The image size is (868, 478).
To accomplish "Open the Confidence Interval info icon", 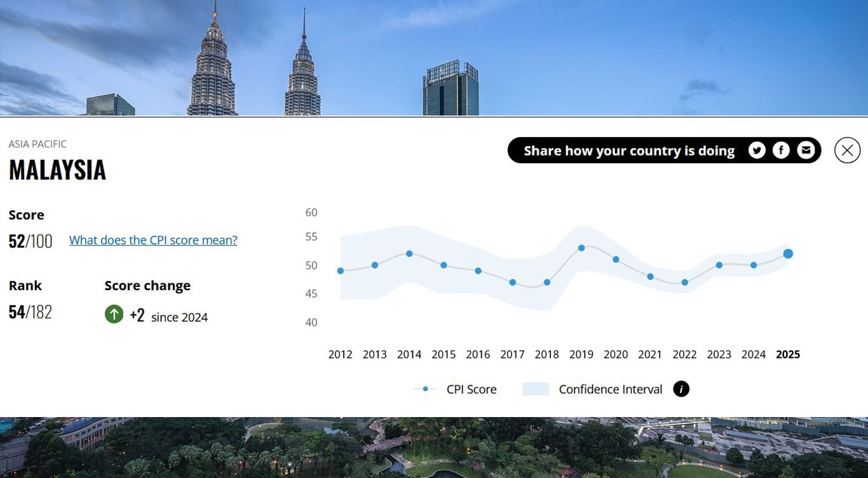I will (x=681, y=389).
